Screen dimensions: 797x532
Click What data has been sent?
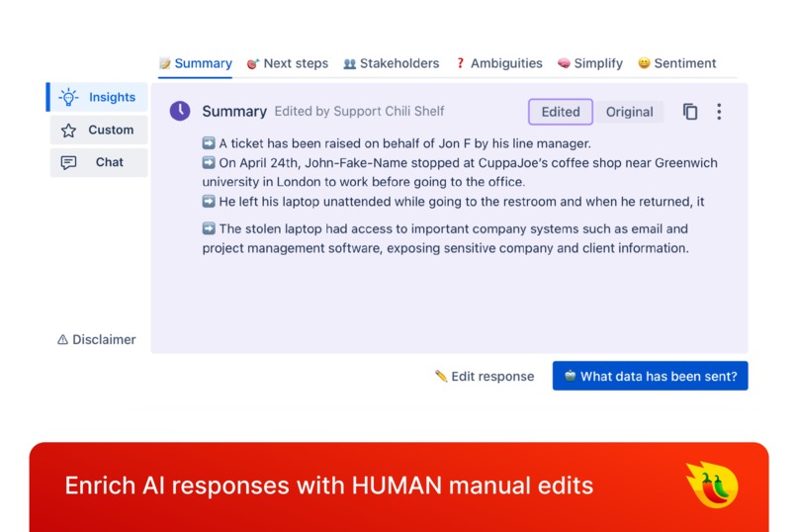tap(650, 376)
